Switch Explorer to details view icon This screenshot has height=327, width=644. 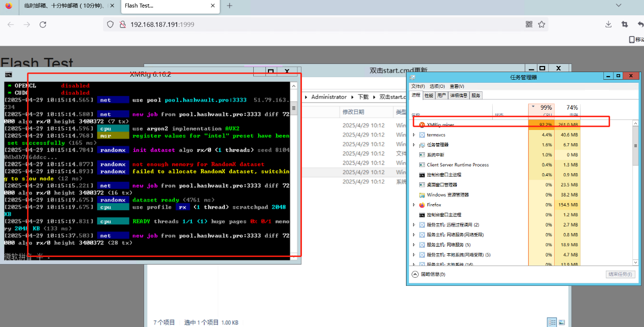[552, 322]
